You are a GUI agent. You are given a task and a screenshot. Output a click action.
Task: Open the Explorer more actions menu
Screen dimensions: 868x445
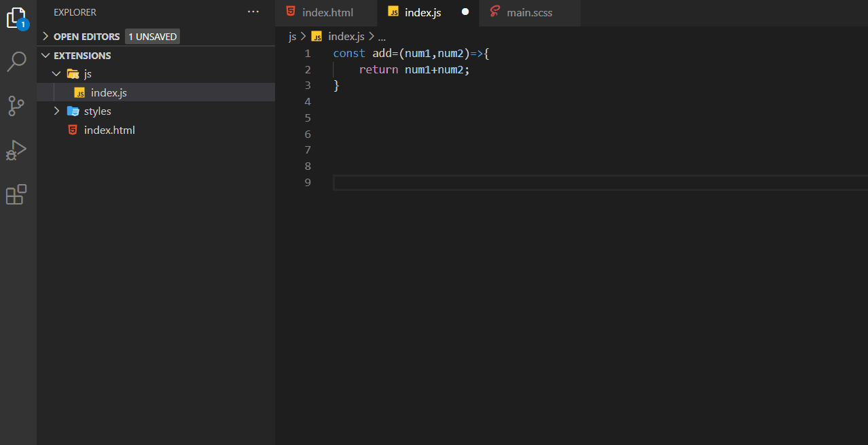tap(253, 12)
